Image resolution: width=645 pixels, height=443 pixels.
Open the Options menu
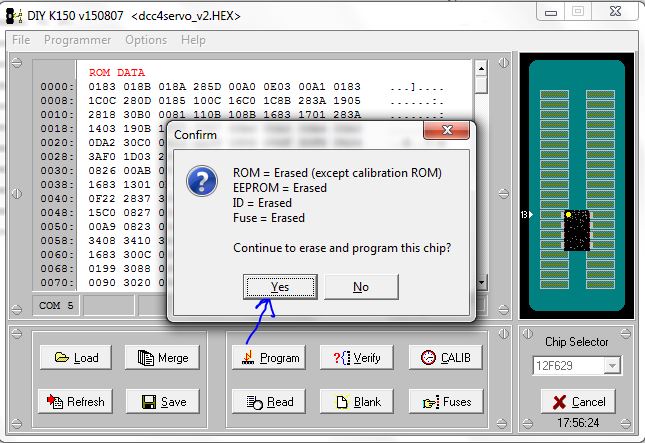point(146,40)
